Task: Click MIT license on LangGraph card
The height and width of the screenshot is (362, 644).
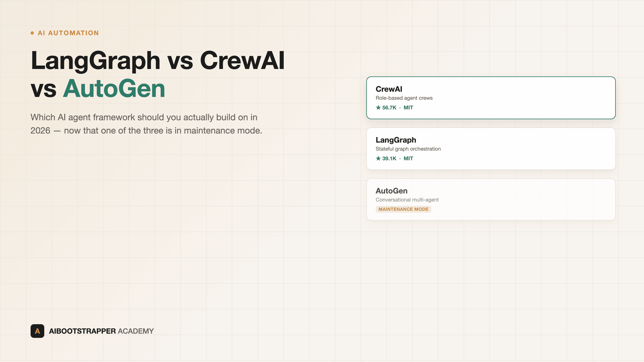Action: pos(408,158)
